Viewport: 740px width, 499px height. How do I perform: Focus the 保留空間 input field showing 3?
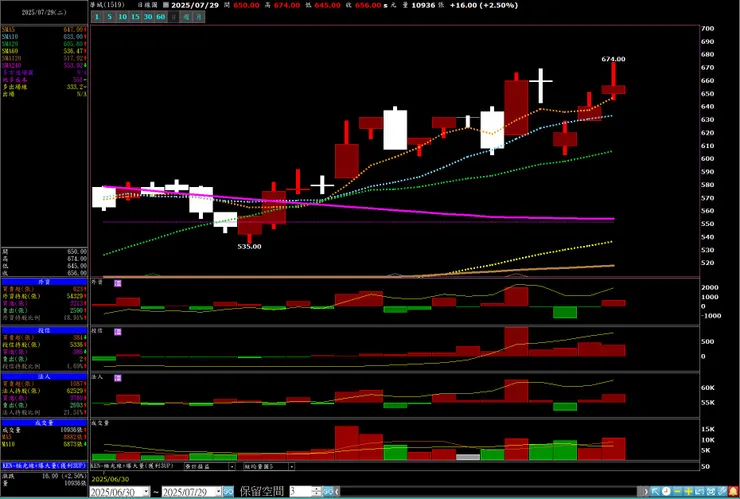(301, 491)
